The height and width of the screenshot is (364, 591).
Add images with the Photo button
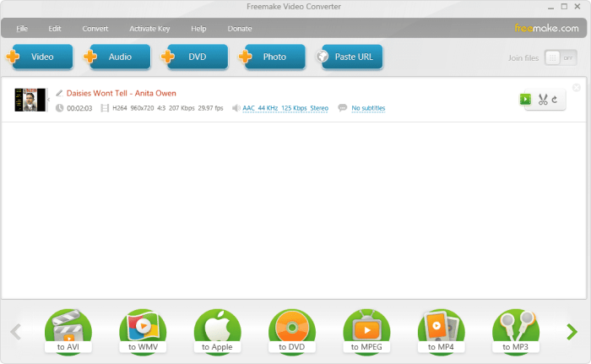(x=272, y=57)
